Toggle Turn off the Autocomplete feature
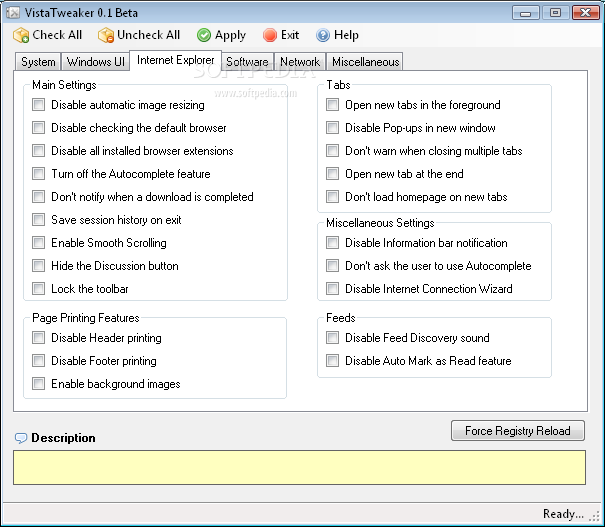Image resolution: width=605 pixels, height=527 pixels. click(x=38, y=174)
